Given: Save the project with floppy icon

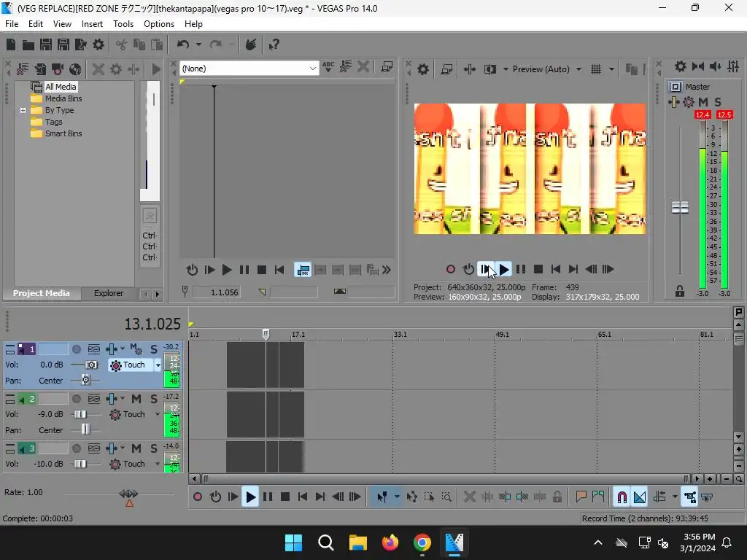Looking at the screenshot, I should [x=46, y=44].
